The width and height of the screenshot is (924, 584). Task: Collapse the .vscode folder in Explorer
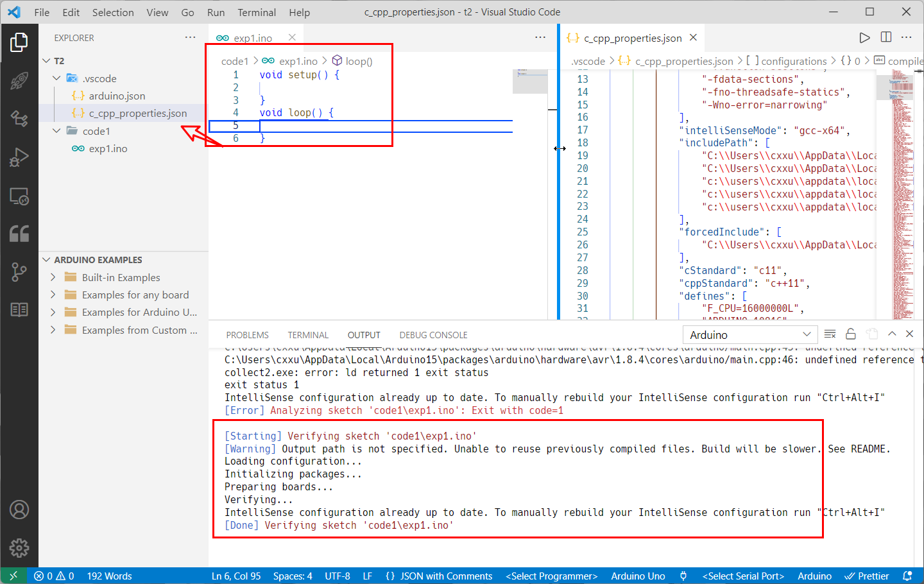(56, 78)
